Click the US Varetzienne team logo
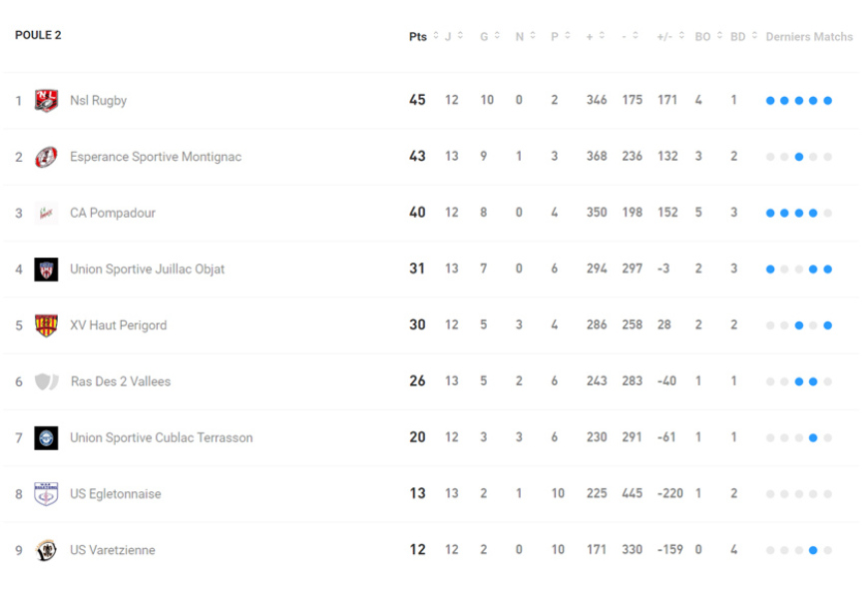 coord(46,550)
